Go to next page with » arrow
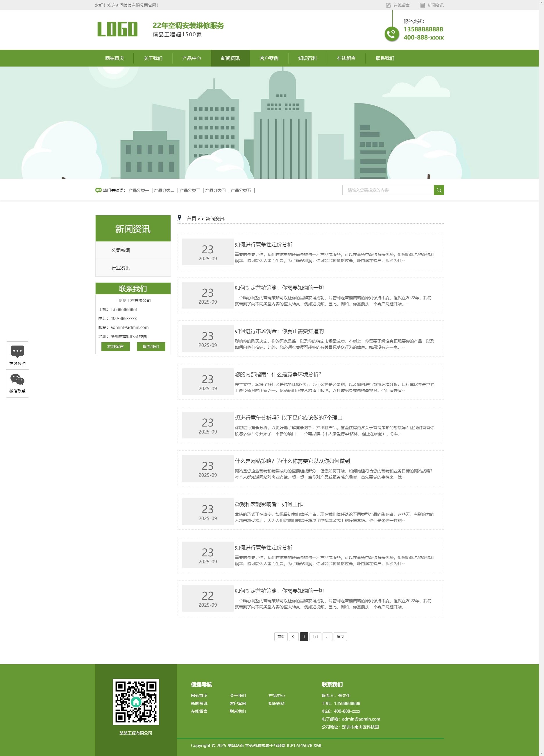 pyautogui.click(x=327, y=636)
